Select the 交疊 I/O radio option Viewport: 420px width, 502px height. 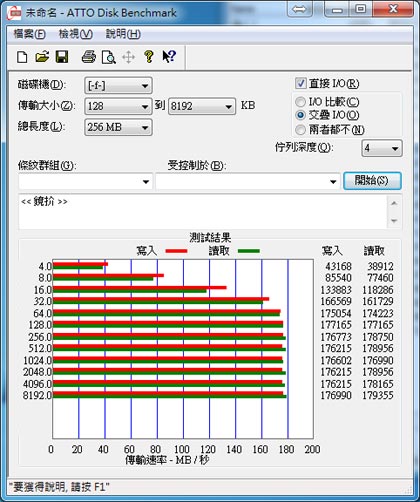point(300,115)
